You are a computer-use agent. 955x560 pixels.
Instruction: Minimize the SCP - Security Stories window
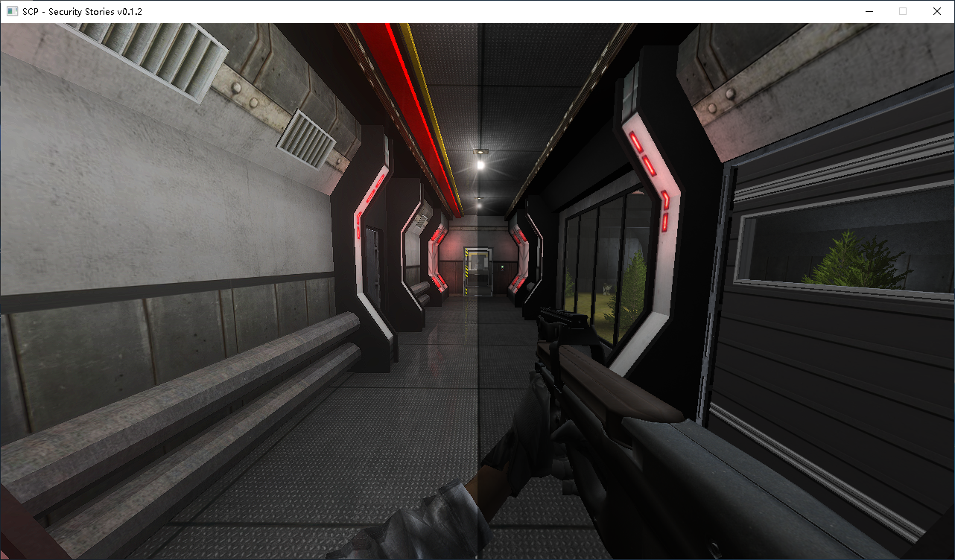pyautogui.click(x=869, y=11)
